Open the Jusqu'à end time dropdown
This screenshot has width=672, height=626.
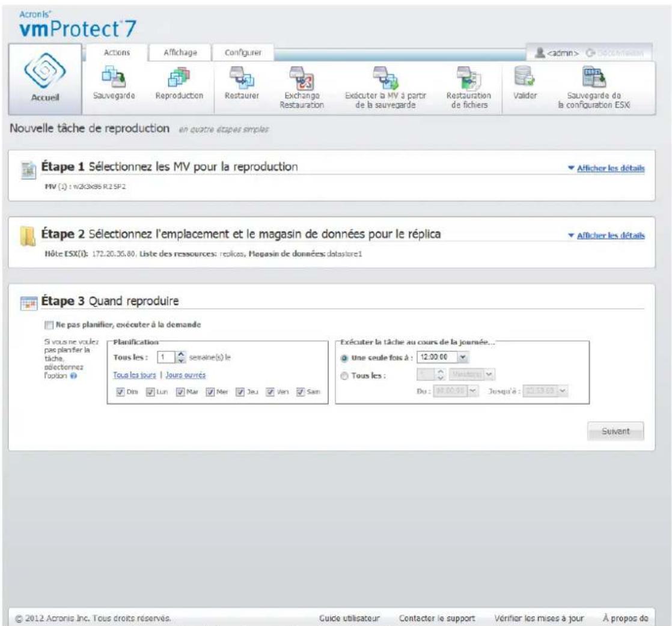pyautogui.click(x=562, y=390)
